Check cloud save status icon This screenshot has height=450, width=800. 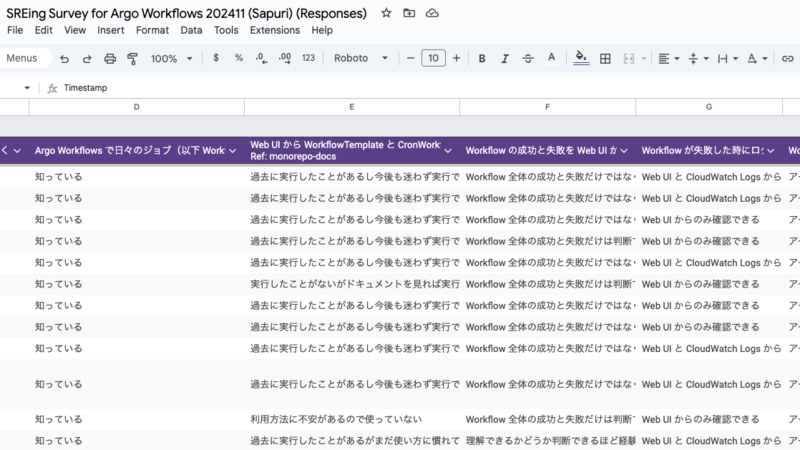coord(432,13)
